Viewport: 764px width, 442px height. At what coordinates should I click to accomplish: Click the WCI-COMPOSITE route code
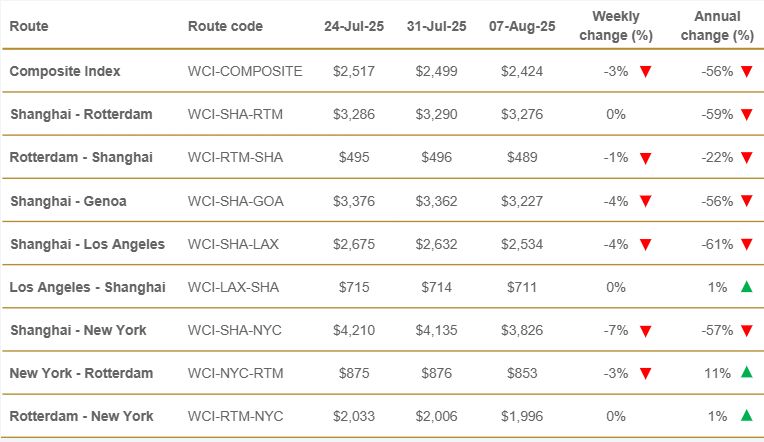(245, 72)
